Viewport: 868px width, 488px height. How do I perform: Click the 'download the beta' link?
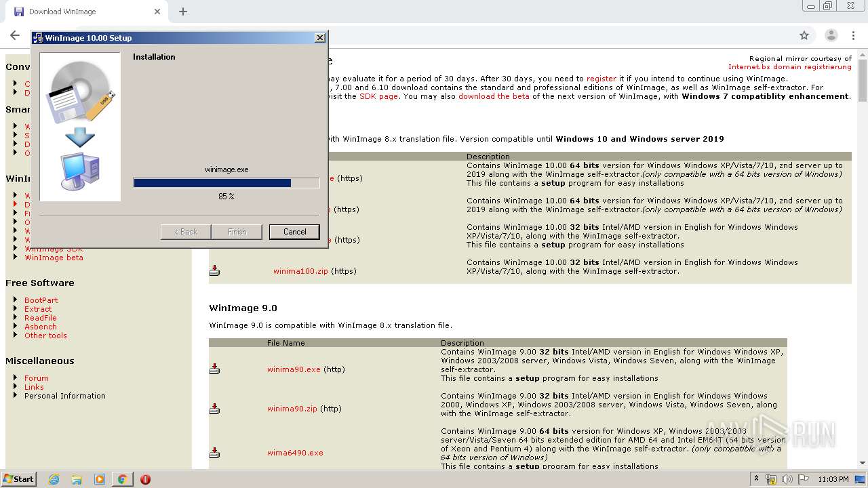(x=494, y=96)
